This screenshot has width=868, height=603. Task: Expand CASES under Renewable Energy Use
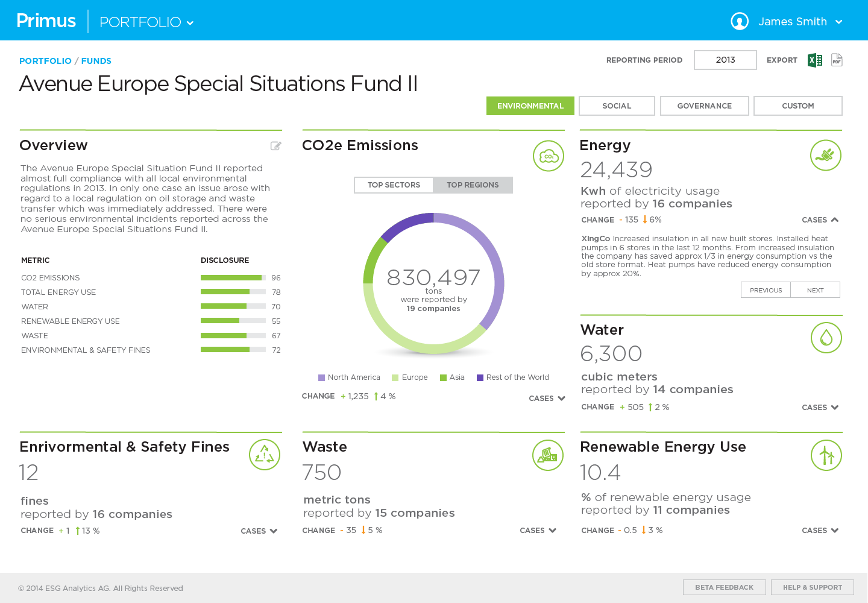click(820, 531)
